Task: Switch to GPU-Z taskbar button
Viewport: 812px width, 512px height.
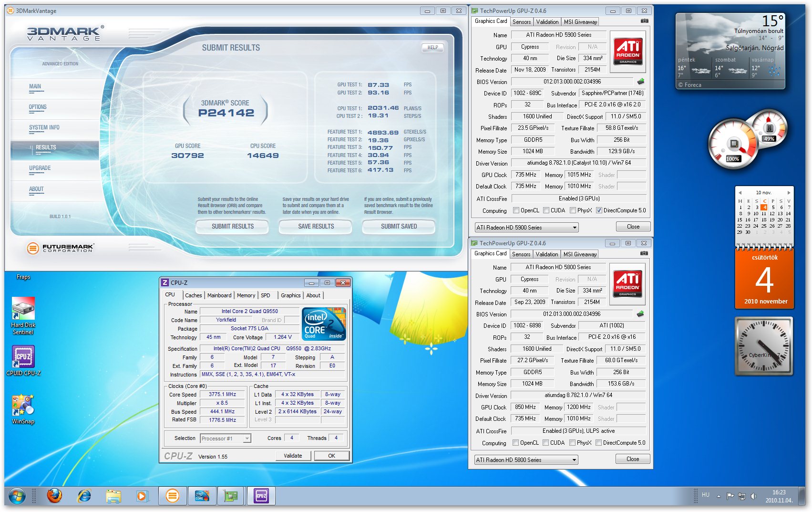Action: point(231,496)
